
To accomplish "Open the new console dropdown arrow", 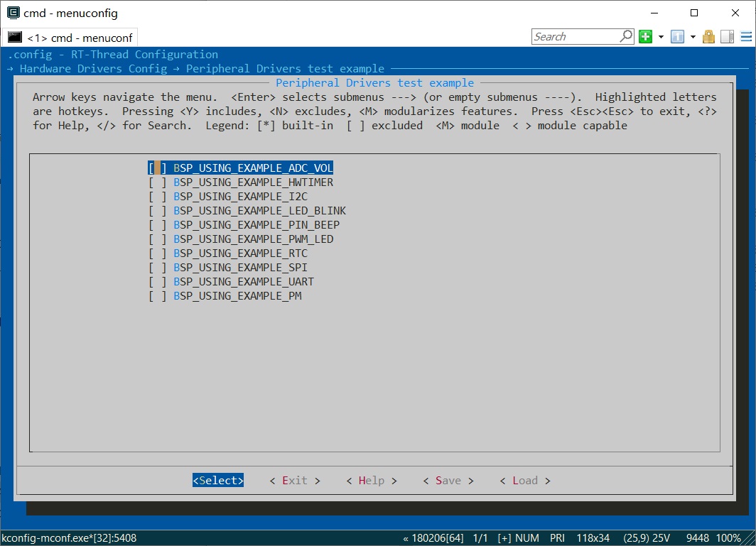I will point(661,37).
